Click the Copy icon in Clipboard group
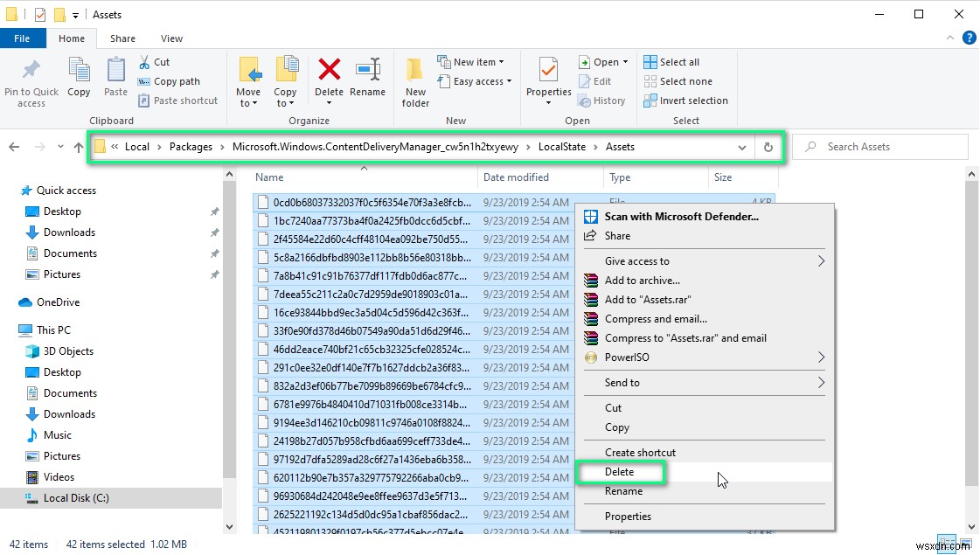Image resolution: width=980 pixels, height=555 pixels. coord(79,70)
